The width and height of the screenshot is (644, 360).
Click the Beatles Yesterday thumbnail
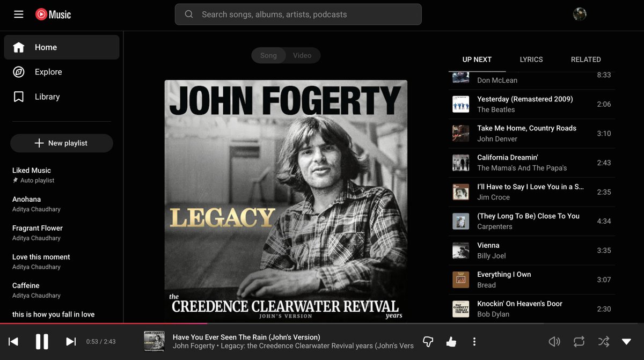[460, 104]
